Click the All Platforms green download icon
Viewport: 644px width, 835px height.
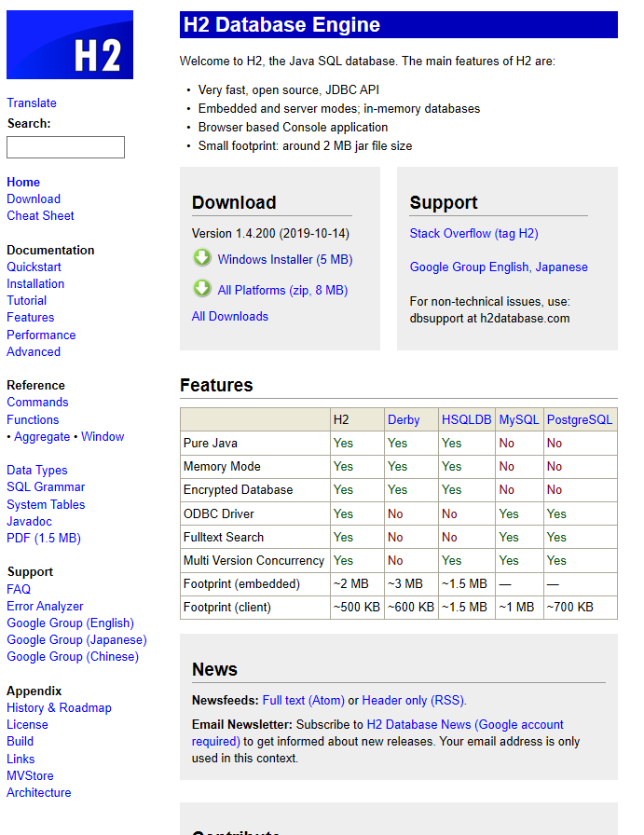[x=202, y=289]
